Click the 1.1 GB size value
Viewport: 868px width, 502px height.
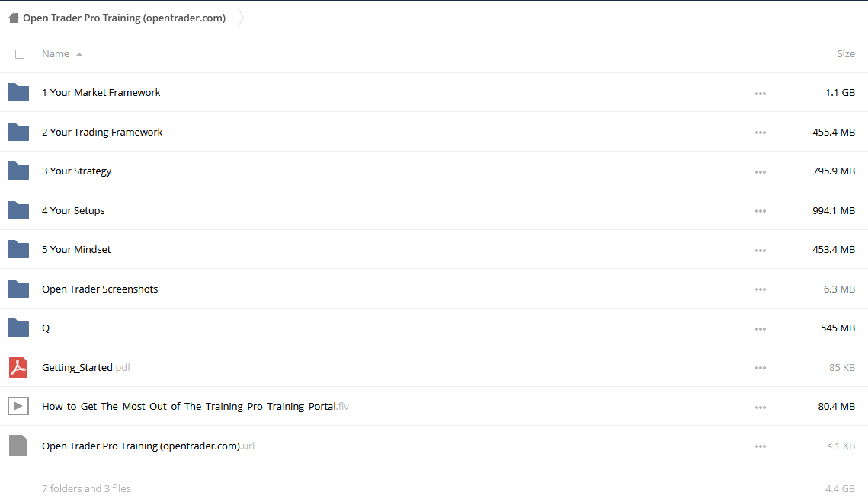840,92
